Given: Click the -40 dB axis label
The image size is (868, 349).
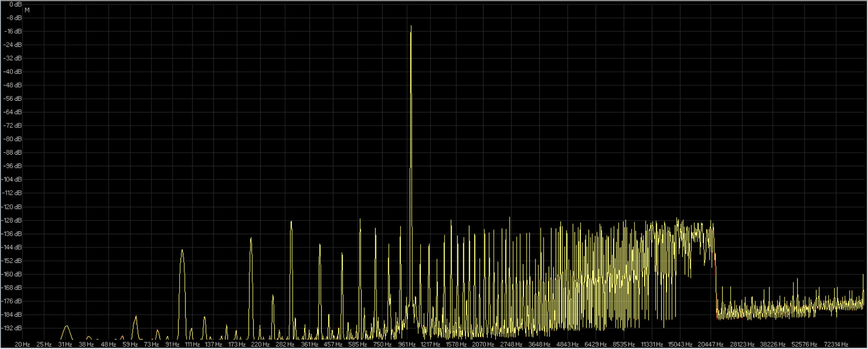Looking at the screenshot, I should tap(14, 72).
